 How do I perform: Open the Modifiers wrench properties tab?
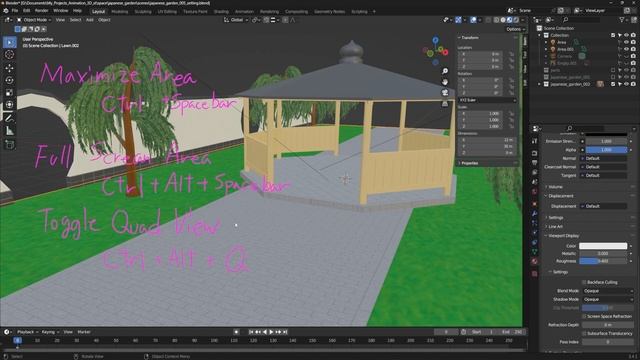(534, 213)
